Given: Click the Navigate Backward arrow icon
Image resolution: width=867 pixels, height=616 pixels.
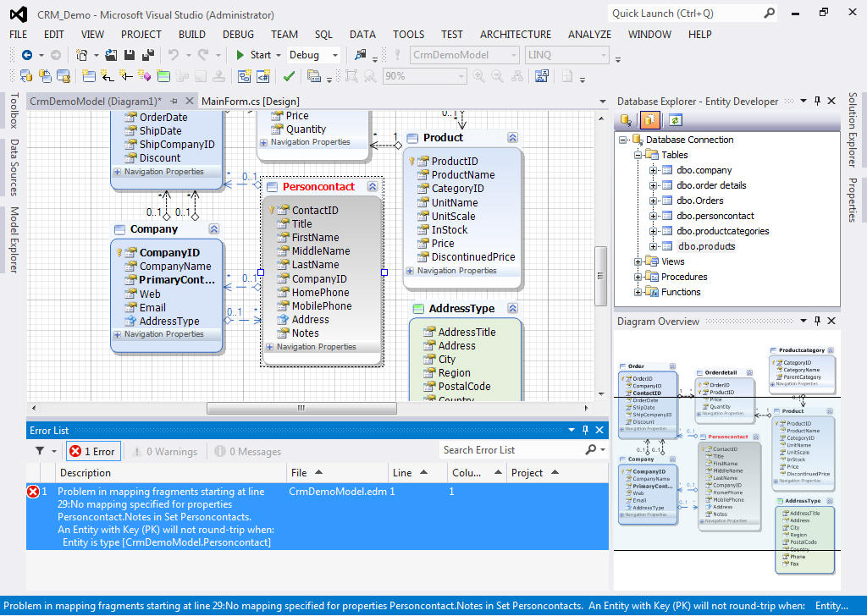Looking at the screenshot, I should click(26, 55).
